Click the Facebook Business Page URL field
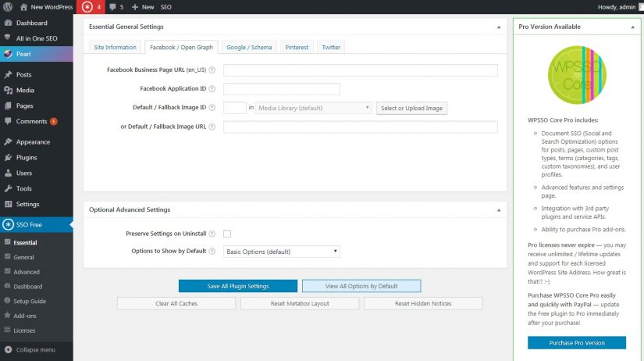 pyautogui.click(x=360, y=70)
